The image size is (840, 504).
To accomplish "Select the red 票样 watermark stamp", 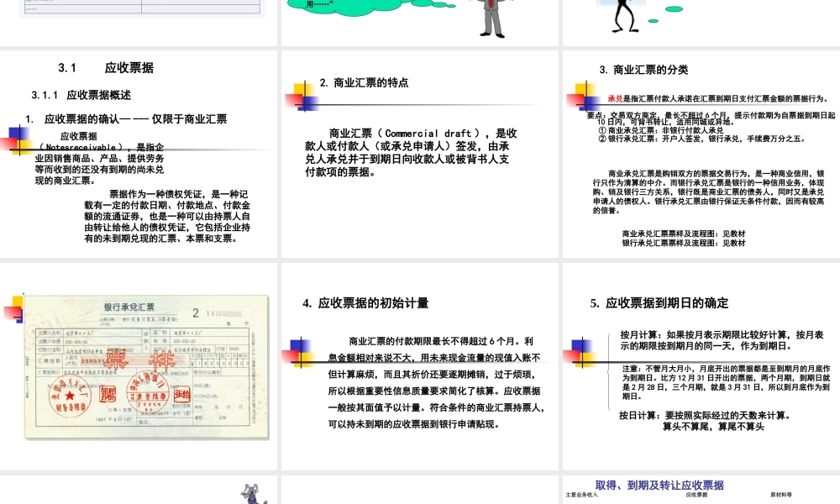I will (140, 359).
